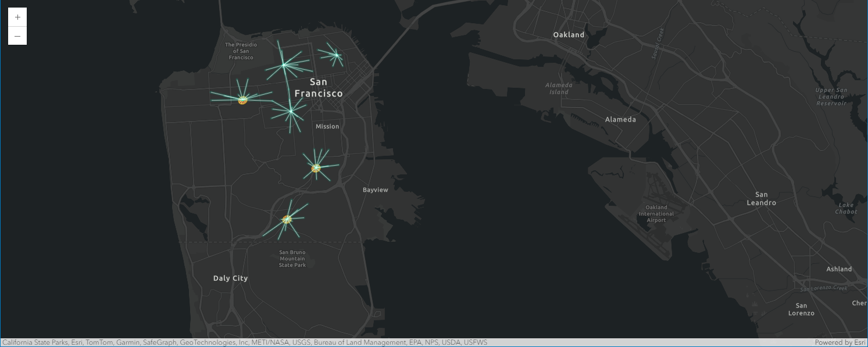
Task: Click the Bayview neighborhood label
Action: click(375, 190)
